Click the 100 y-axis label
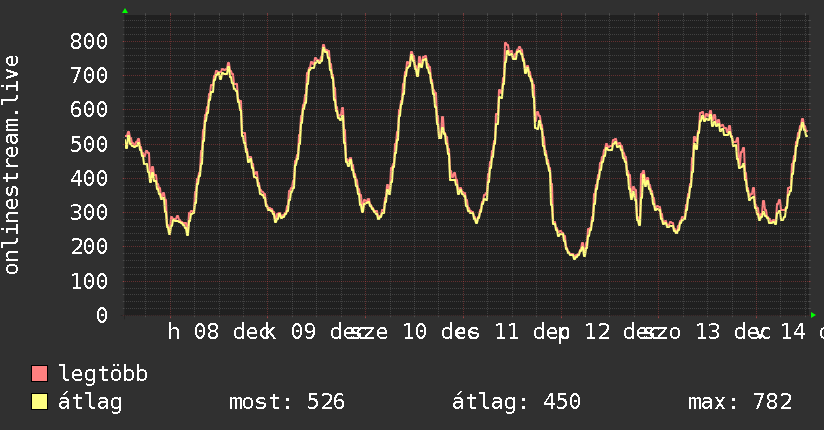 pos(89,281)
